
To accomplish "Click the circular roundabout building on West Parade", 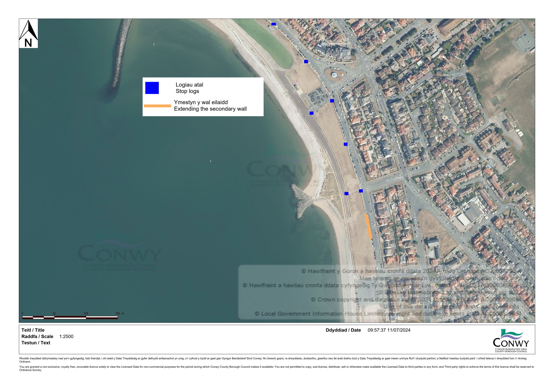I will (334, 75).
